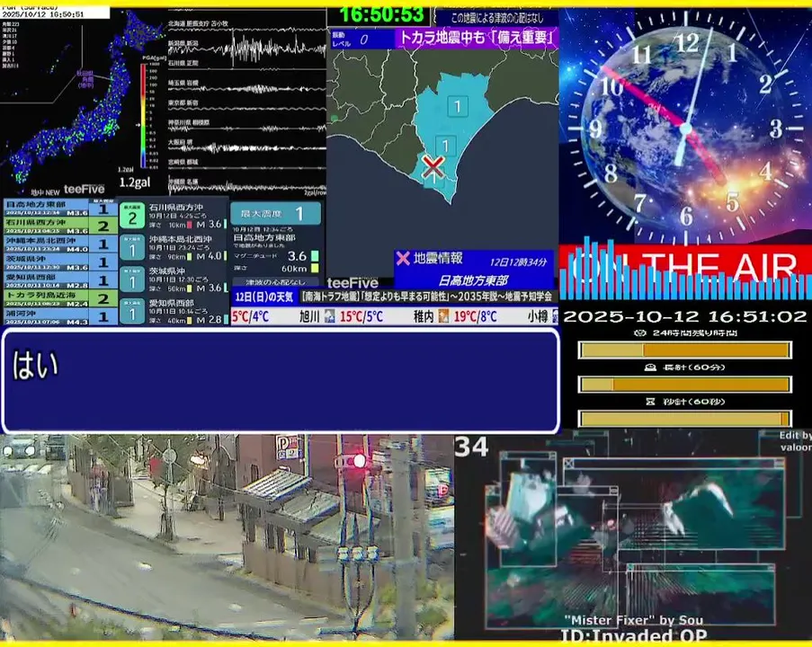Click the "Mister Fixer" by Sou caption
Viewport: 812px width, 647px height.
point(633,620)
